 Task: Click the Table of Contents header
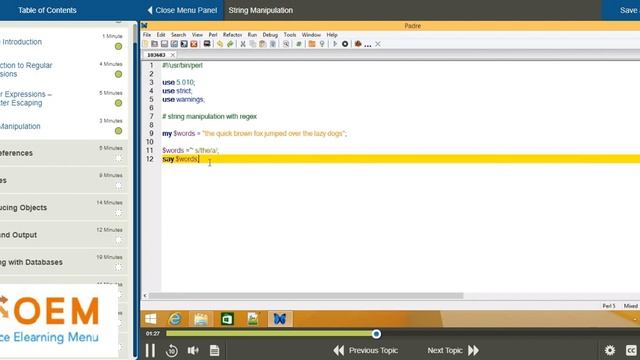click(47, 10)
